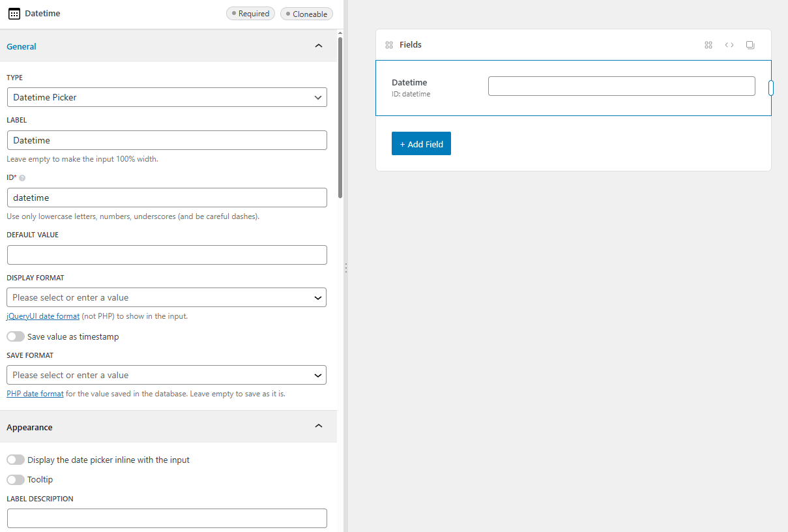Viewport: 788px width, 532px height.
Task: Toggle the Cloneable pill for Datetime
Action: click(306, 13)
